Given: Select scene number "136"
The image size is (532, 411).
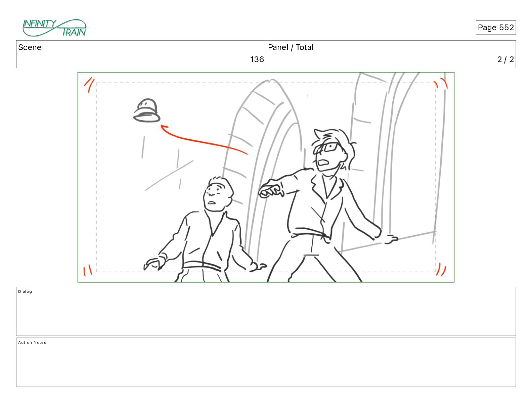Looking at the screenshot, I should (257, 59).
